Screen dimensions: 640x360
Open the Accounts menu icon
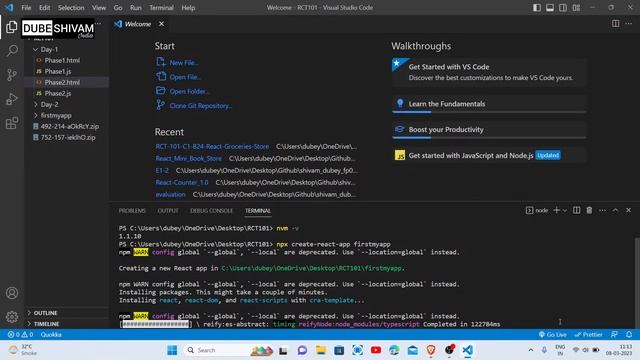12,293
